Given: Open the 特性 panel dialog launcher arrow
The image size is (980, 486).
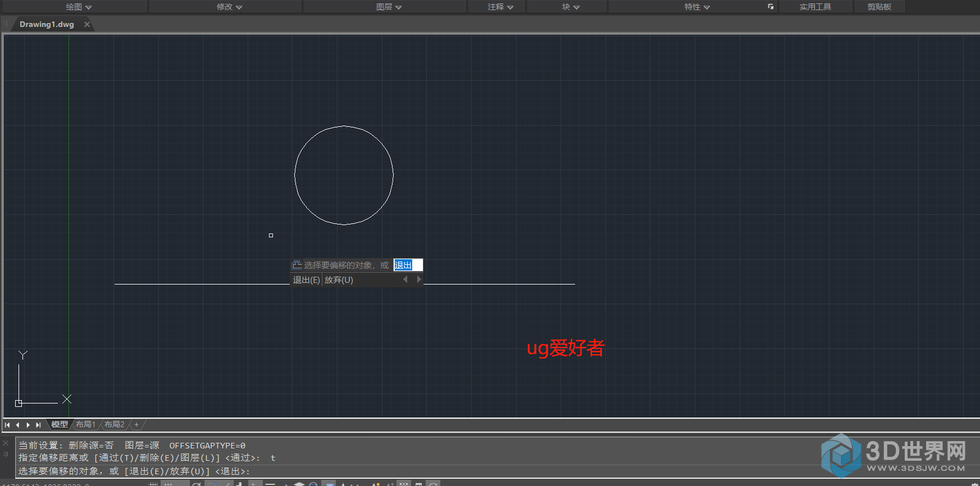Looking at the screenshot, I should pos(771,7).
